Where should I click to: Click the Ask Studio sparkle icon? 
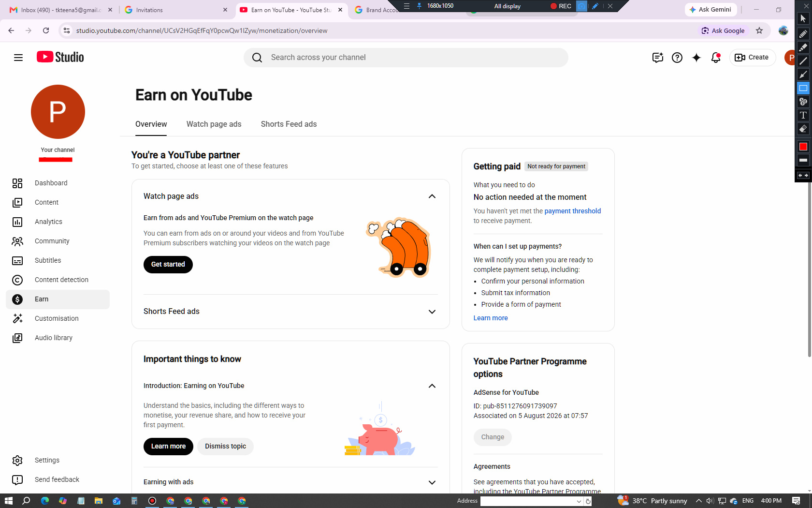[696, 58]
